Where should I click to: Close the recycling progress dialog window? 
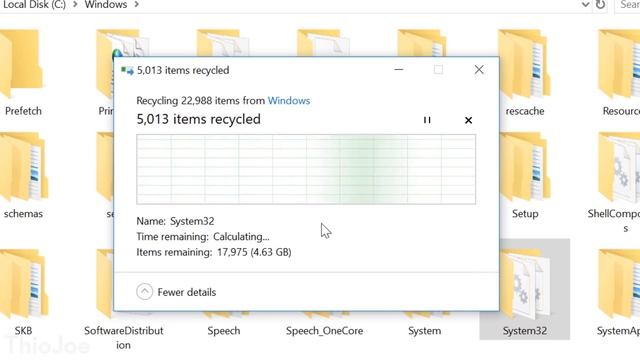click(479, 70)
